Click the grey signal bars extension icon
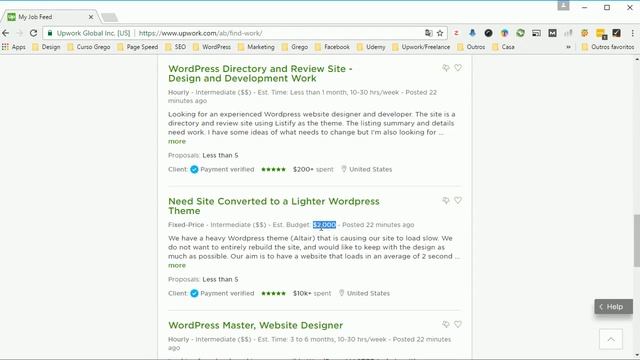This screenshot has width=640, height=360. click(568, 33)
